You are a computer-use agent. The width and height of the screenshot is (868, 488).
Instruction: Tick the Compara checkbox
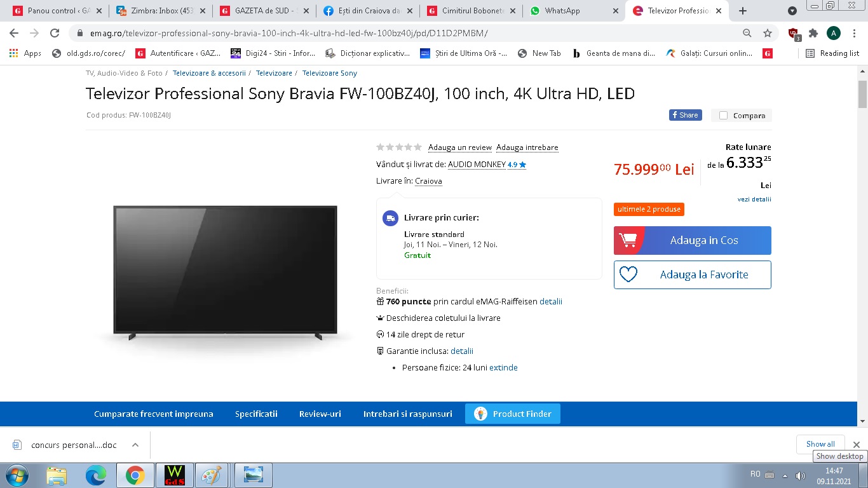pos(723,116)
